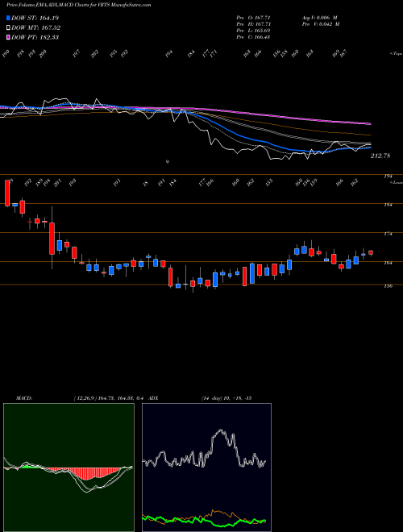
Task: Click the 'Pre V: 0.042 M' volume value
Action: click(320, 23)
